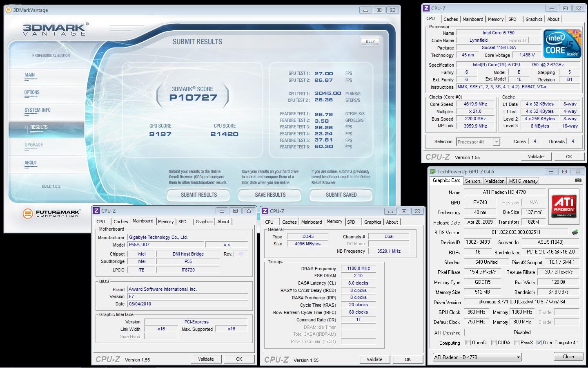
Task: Click the GPU-Z camera screenshot icon
Action: pos(578,180)
